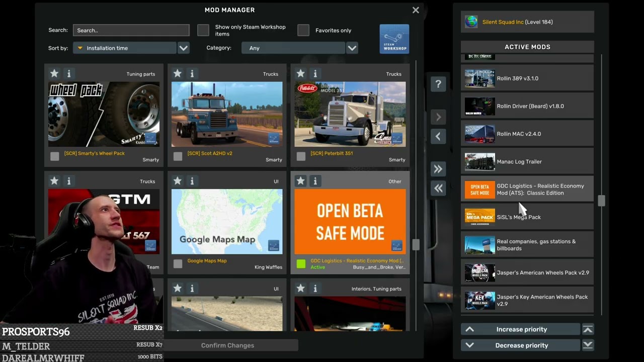The image size is (644, 362).
Task: Click the Scot A2HD v2 truck thumbnail
Action: point(227,114)
